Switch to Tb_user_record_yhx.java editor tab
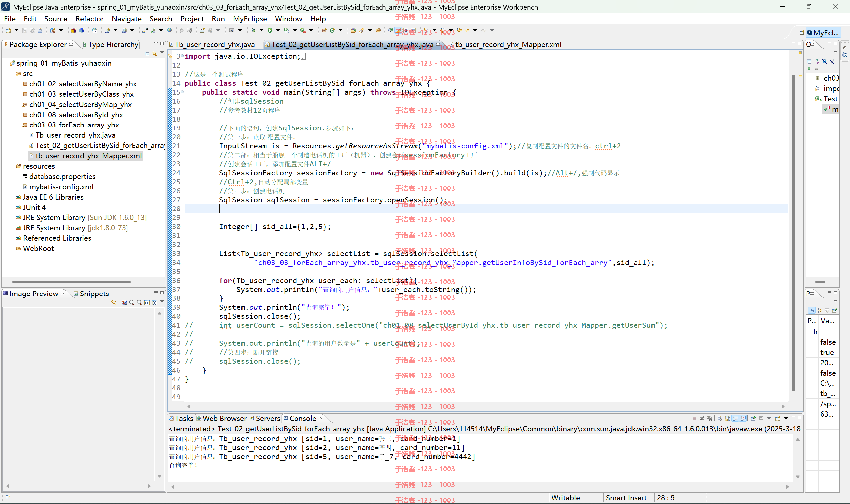850x504 pixels. (x=214, y=44)
